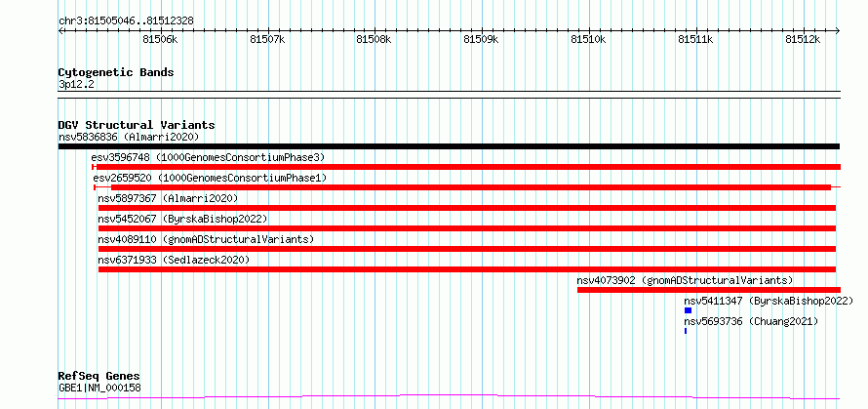
Task: Click the red bar under nsv5452067
Action: (x=467, y=228)
